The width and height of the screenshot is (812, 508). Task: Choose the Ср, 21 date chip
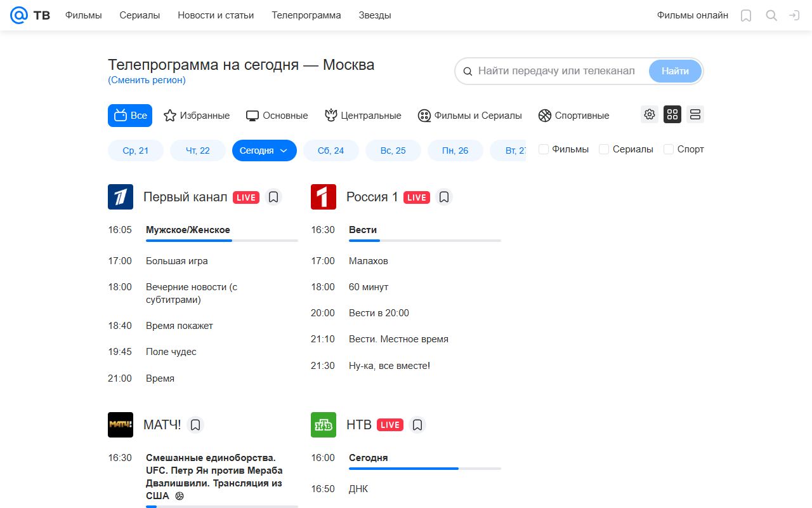[136, 150]
